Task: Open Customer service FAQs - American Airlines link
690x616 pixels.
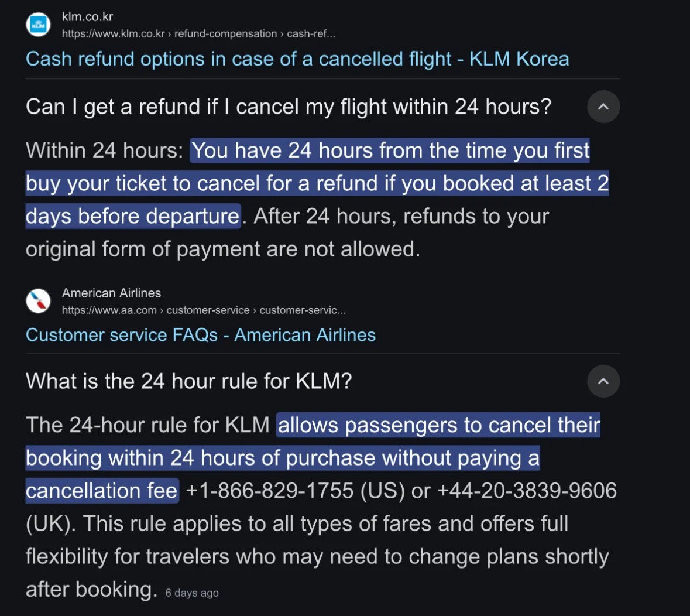Action: 200,335
